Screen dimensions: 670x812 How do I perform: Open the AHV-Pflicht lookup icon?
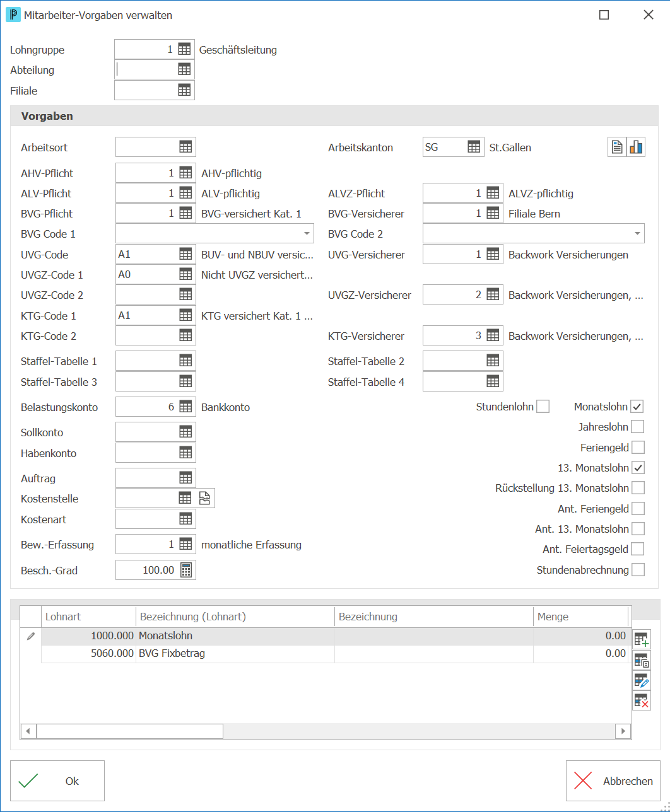185,173
